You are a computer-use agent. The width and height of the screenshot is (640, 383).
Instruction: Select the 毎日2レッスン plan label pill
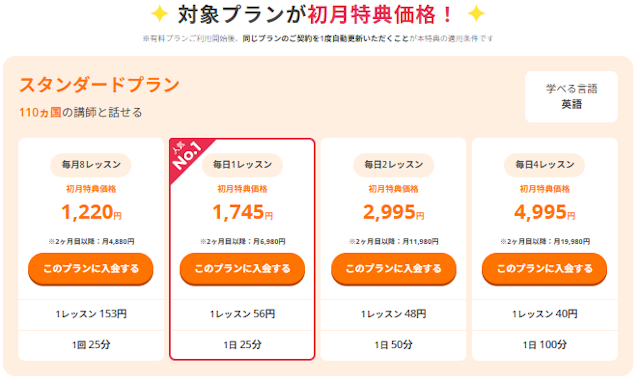pos(393,165)
